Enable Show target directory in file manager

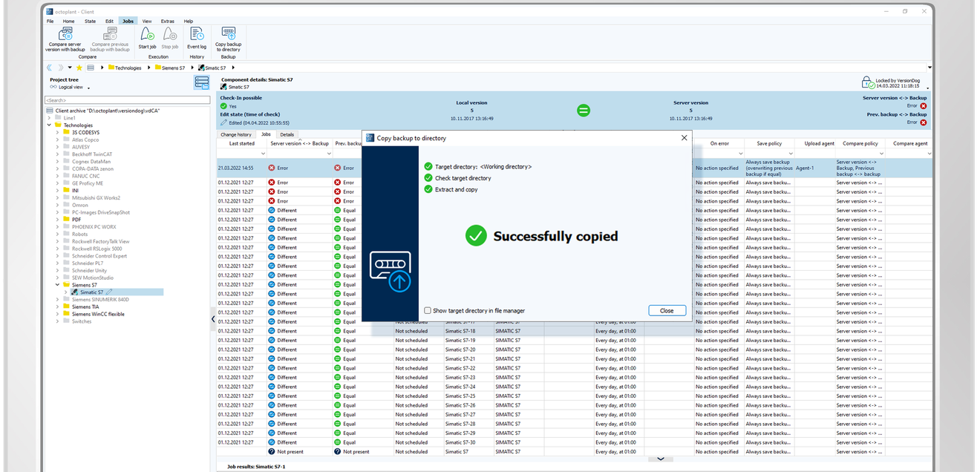click(x=428, y=310)
